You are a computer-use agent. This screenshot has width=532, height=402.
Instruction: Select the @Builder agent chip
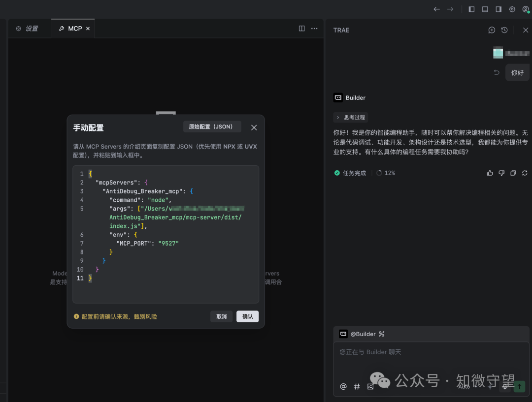click(357, 334)
